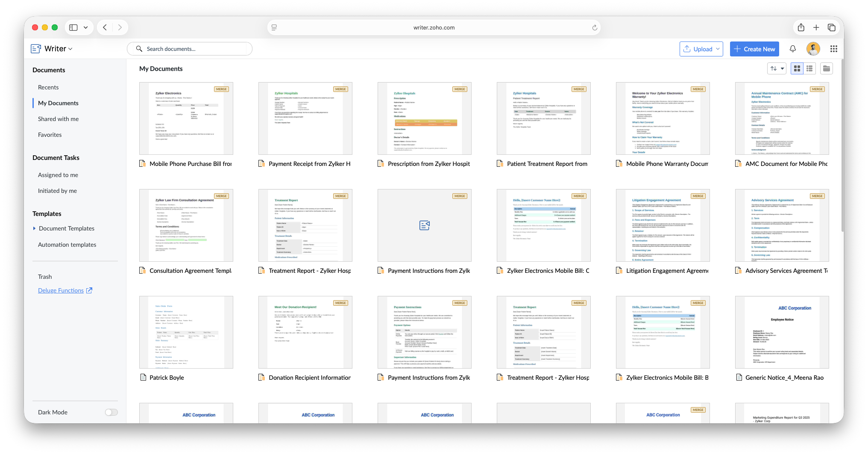Click the Create New button
The width and height of the screenshot is (868, 455).
point(754,49)
